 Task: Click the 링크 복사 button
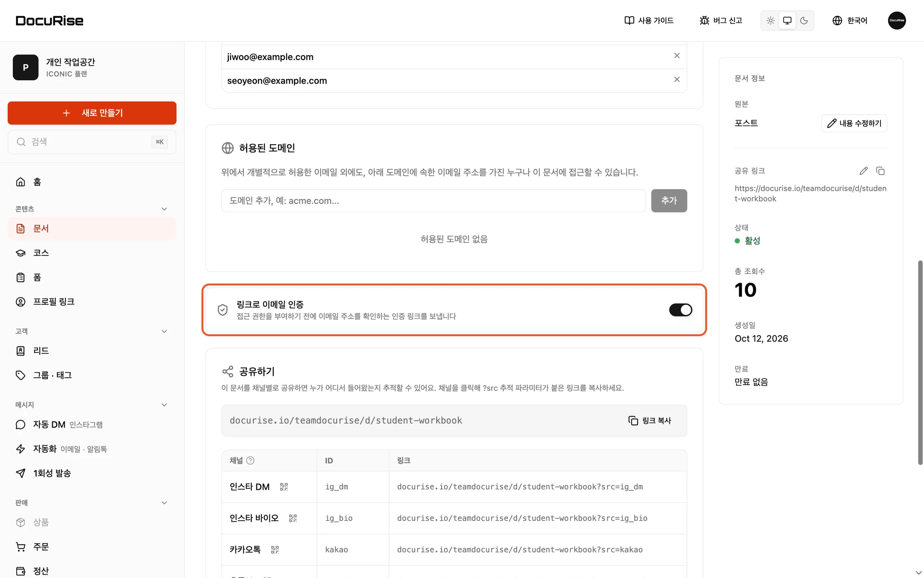650,421
